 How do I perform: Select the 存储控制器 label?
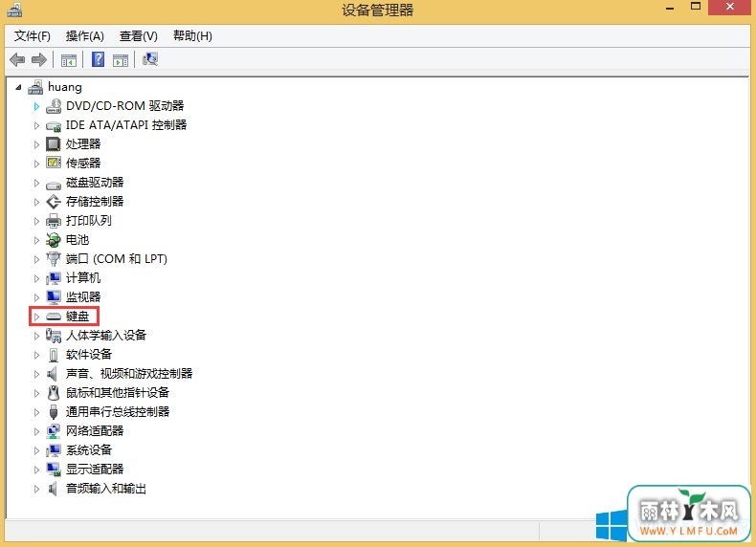95,202
